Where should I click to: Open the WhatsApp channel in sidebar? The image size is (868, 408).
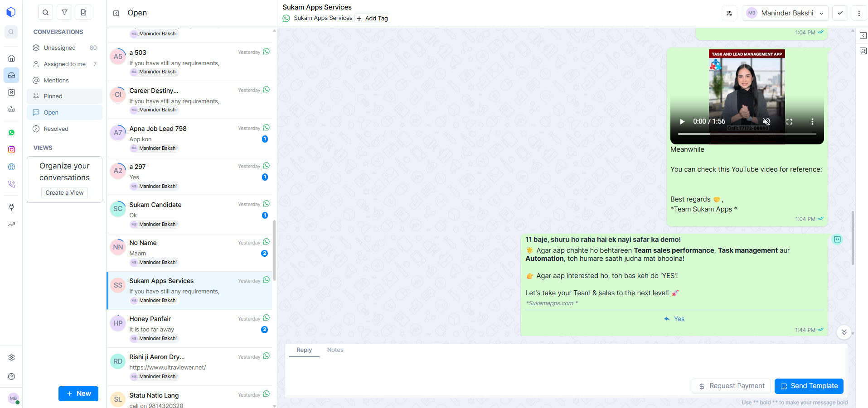[11, 133]
